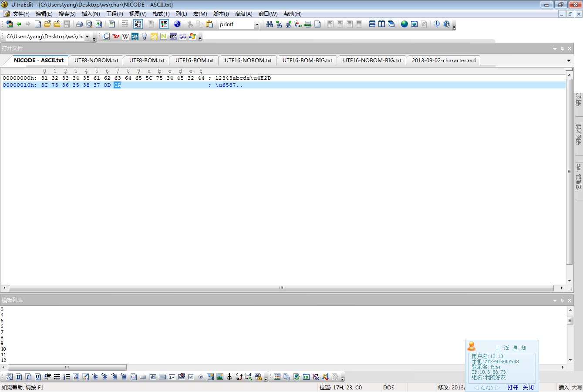Click the PHP reference icon

173,36
